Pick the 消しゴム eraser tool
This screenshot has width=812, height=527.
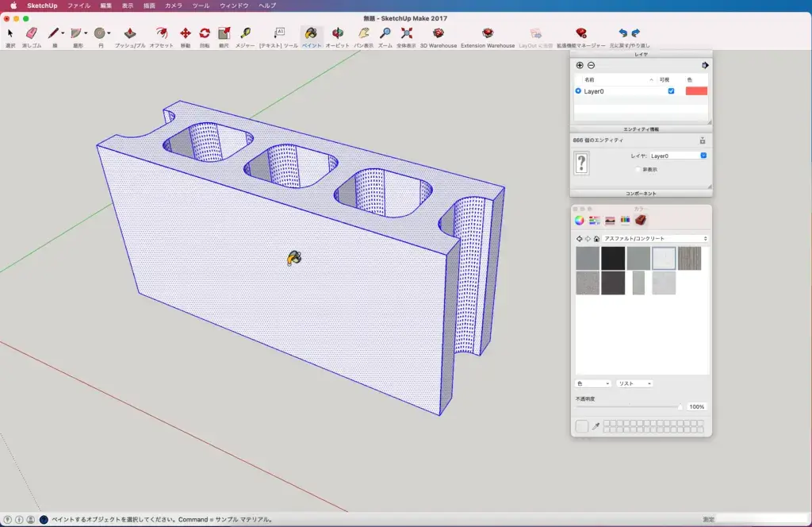click(31, 33)
